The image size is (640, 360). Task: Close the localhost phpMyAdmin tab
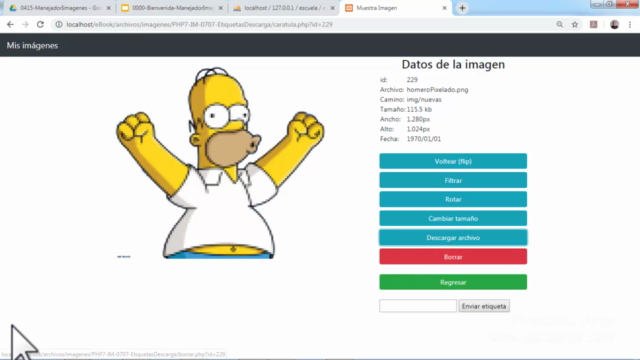pos(332,8)
